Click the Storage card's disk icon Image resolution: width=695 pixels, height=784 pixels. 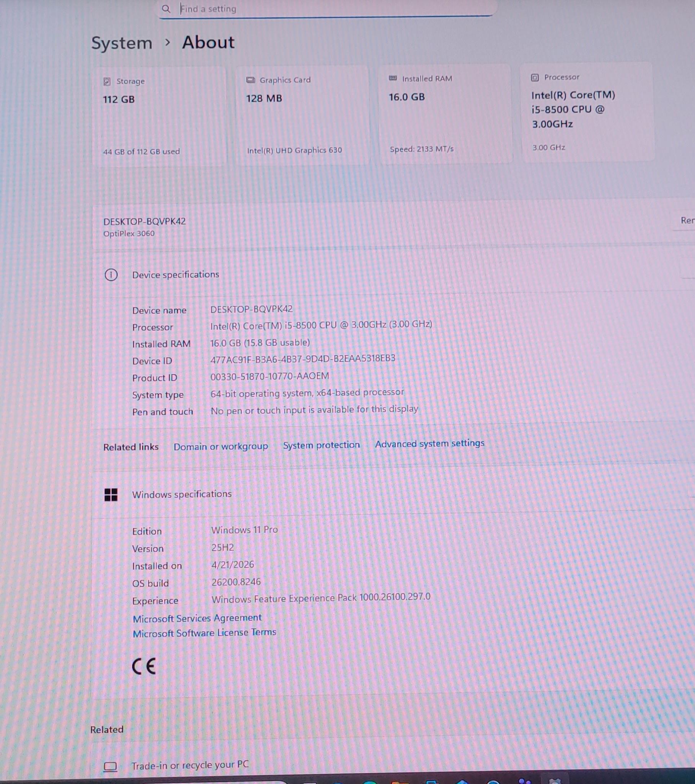click(107, 81)
